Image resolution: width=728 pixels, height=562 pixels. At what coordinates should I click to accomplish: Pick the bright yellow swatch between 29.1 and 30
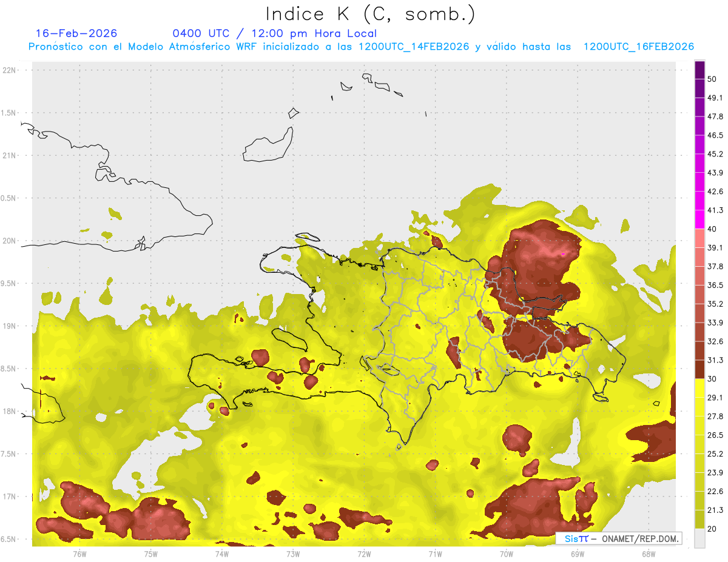click(x=699, y=388)
